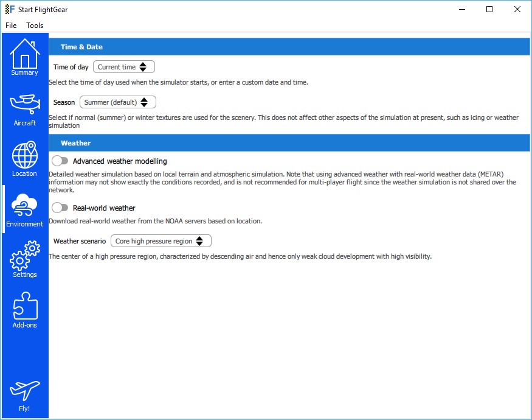Screen dimensions: 532x420
Task: Click the Time & Date section header
Action: 289,47
